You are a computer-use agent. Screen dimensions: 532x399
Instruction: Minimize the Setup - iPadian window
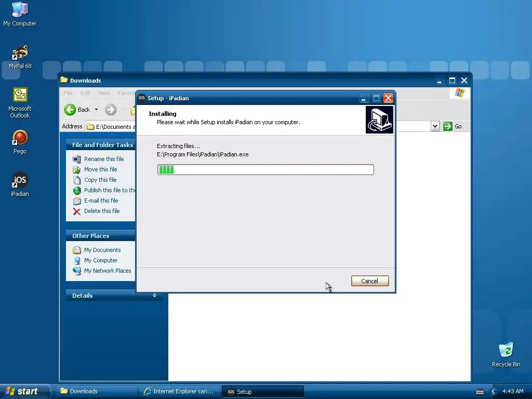coord(363,98)
